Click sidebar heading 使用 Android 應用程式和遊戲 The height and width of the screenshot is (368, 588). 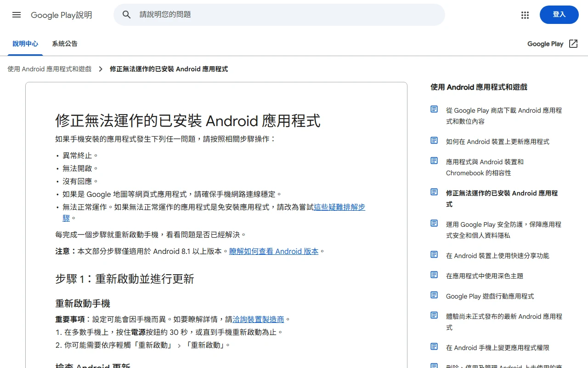pyautogui.click(x=479, y=87)
